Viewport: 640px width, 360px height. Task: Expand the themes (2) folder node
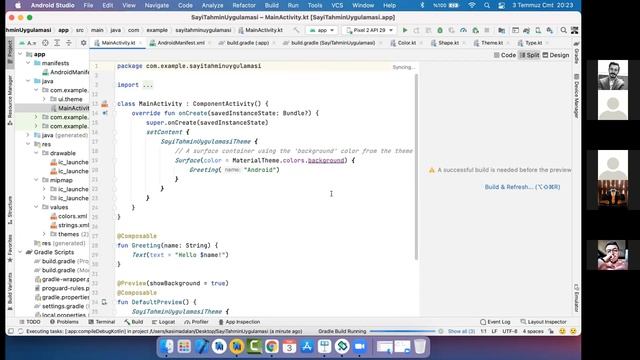pos(44,234)
